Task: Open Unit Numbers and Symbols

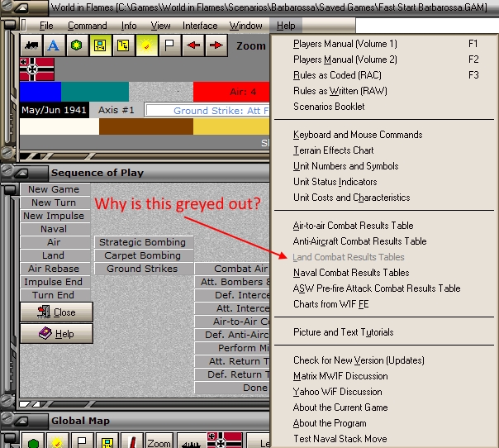Action: (384, 166)
